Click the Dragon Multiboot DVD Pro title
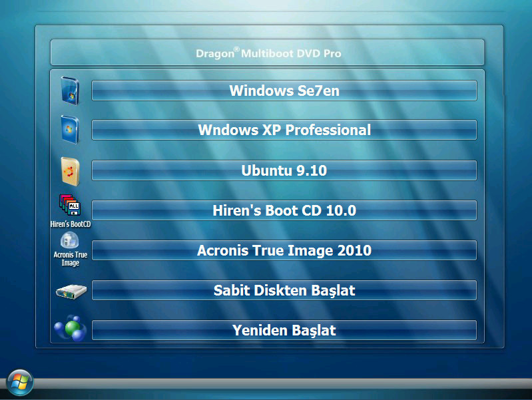 pyautogui.click(x=268, y=53)
